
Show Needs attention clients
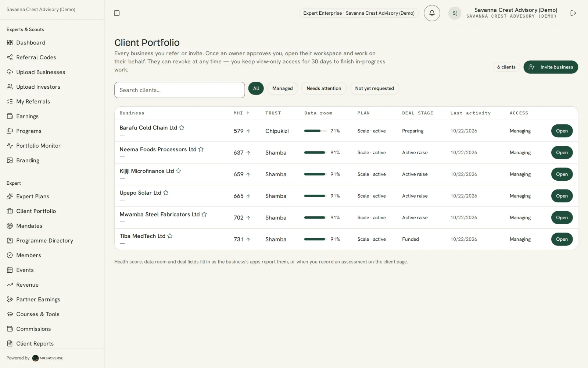(x=324, y=88)
